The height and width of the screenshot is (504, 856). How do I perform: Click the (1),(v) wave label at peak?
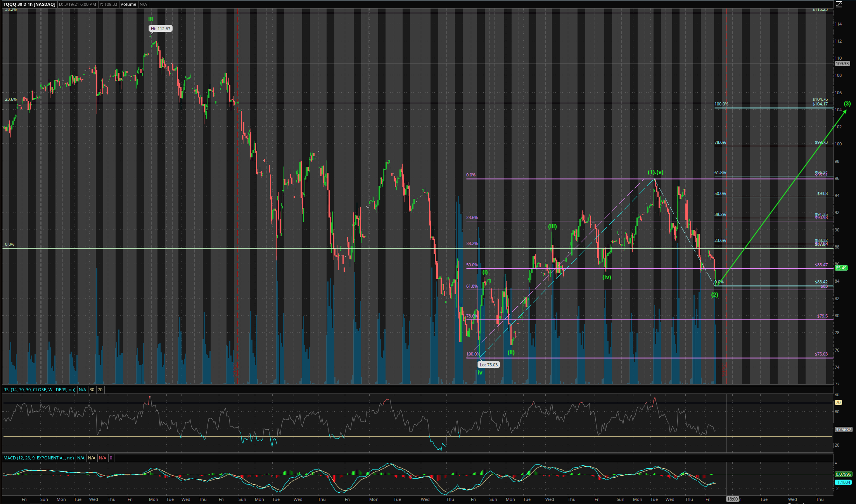coord(655,172)
